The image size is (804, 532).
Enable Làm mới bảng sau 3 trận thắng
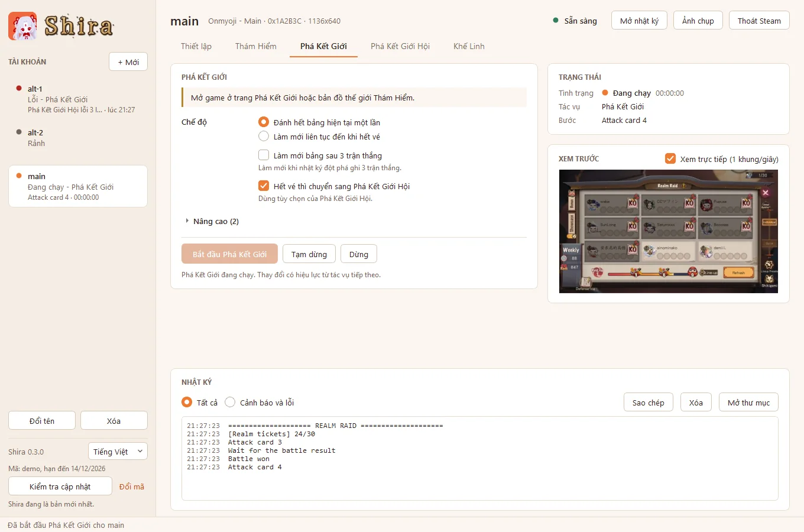tap(320, 155)
